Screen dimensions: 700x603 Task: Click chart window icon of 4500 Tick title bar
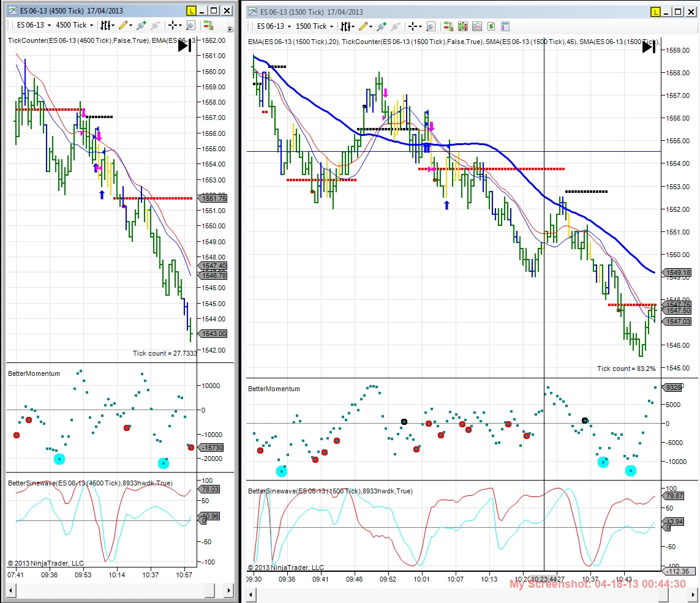tap(13, 10)
